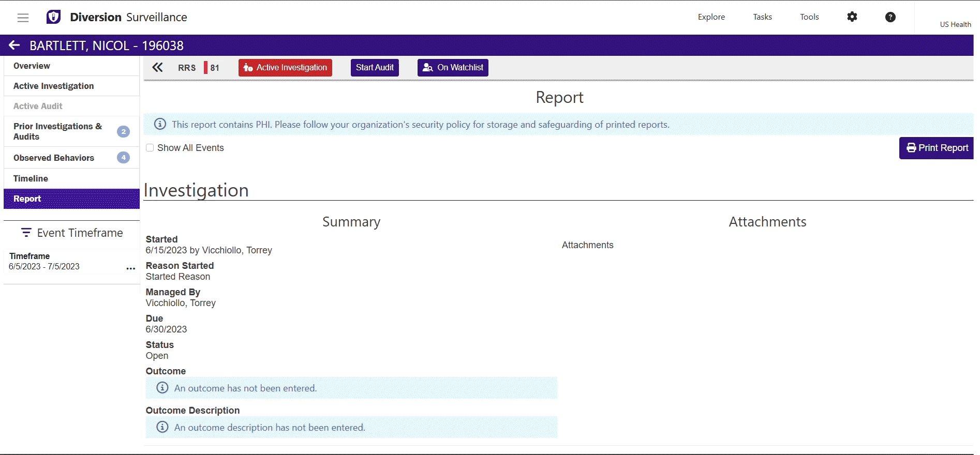
Task: Open the Timeframe three-dot options menu
Action: pos(130,268)
